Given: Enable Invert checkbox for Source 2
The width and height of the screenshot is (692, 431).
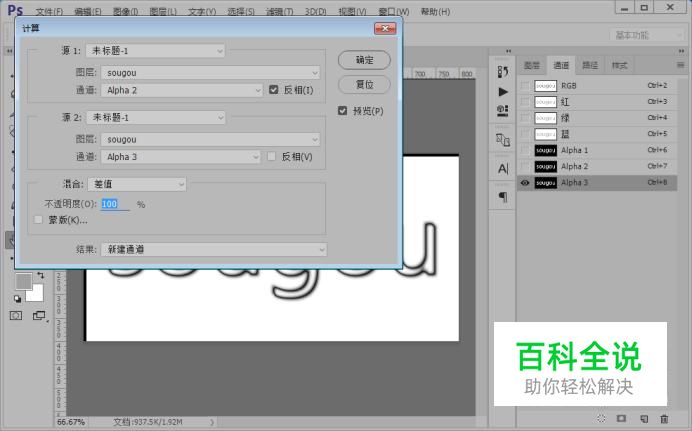Looking at the screenshot, I should [x=271, y=156].
